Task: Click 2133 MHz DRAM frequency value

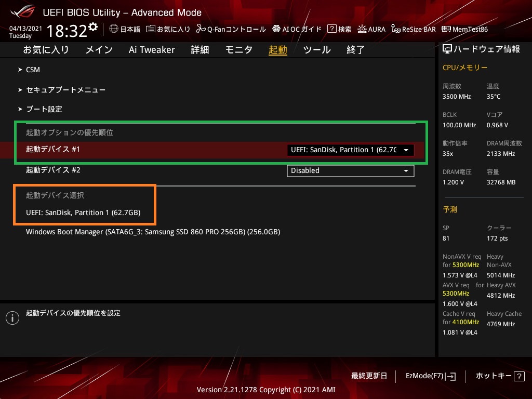Action: [500, 154]
